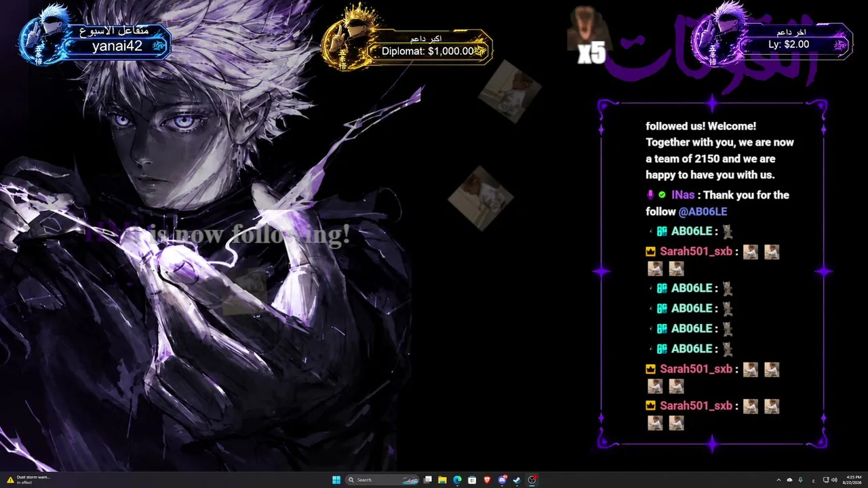Open Discord from the taskbar
Screen dimensions: 868x488
point(502,480)
